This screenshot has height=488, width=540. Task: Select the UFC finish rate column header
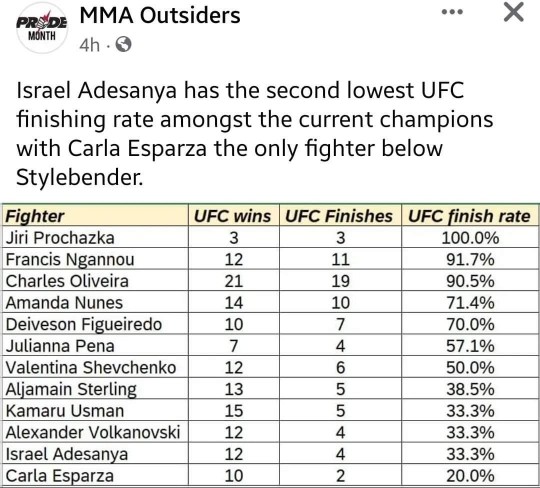469,216
